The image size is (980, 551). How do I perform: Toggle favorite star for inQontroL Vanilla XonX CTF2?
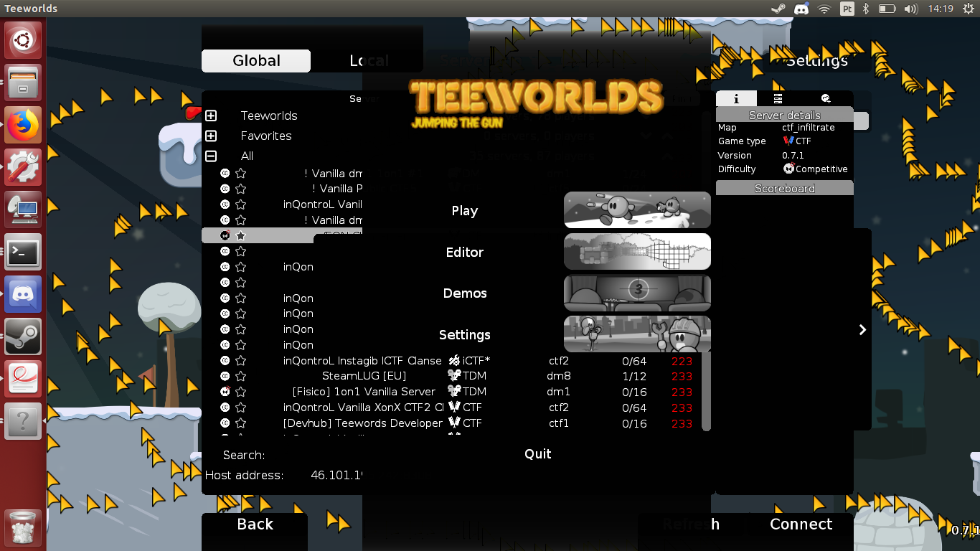tap(241, 408)
